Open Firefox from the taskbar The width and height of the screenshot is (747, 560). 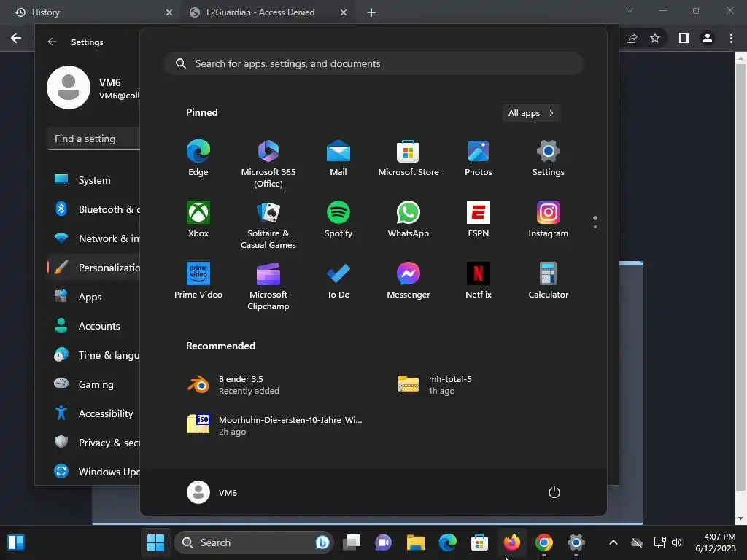512,542
